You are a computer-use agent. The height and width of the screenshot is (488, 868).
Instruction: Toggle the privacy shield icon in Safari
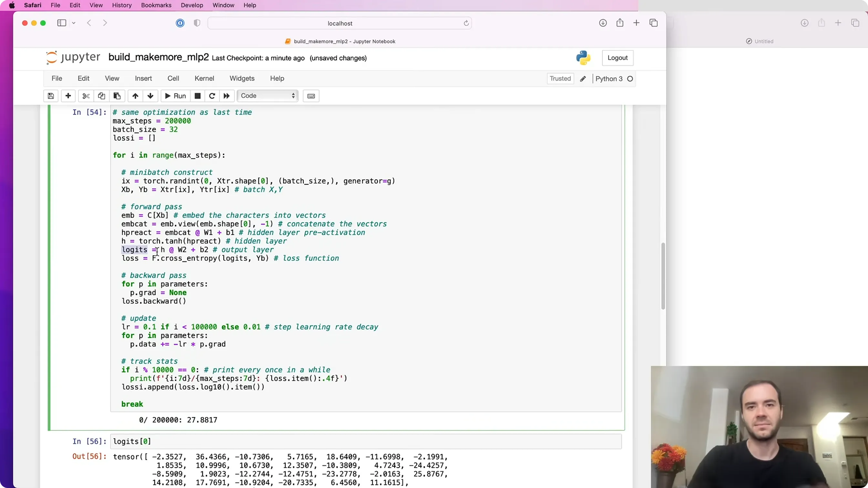click(x=197, y=23)
